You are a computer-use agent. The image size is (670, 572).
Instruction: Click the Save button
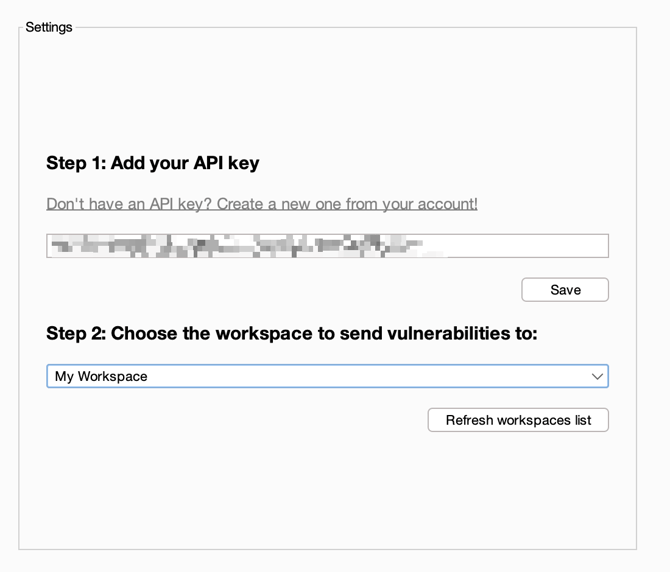coord(565,290)
